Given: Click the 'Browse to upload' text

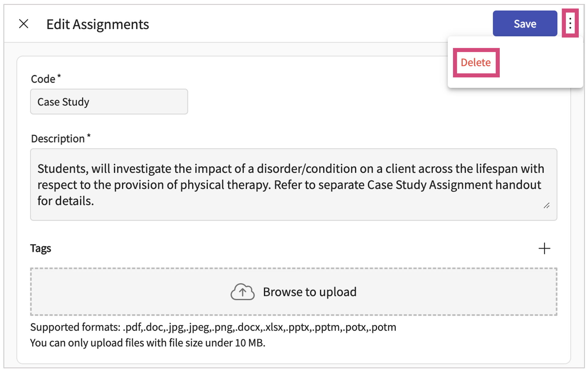Looking at the screenshot, I should pyautogui.click(x=310, y=292).
